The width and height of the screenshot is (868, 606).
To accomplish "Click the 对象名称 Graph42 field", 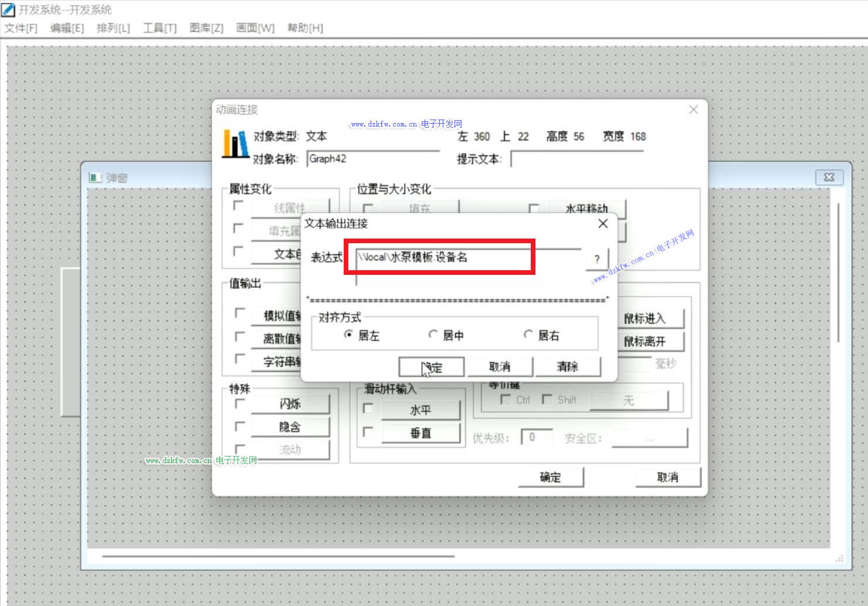I will [x=373, y=159].
